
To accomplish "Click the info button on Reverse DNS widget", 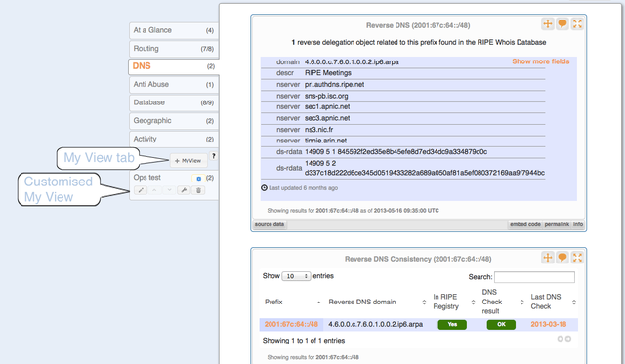I will point(578,224).
